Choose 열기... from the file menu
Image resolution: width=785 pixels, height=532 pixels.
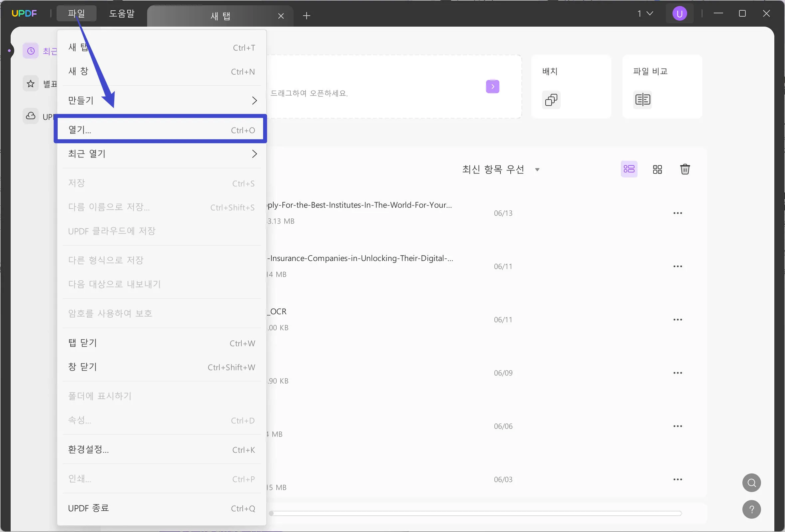161,130
